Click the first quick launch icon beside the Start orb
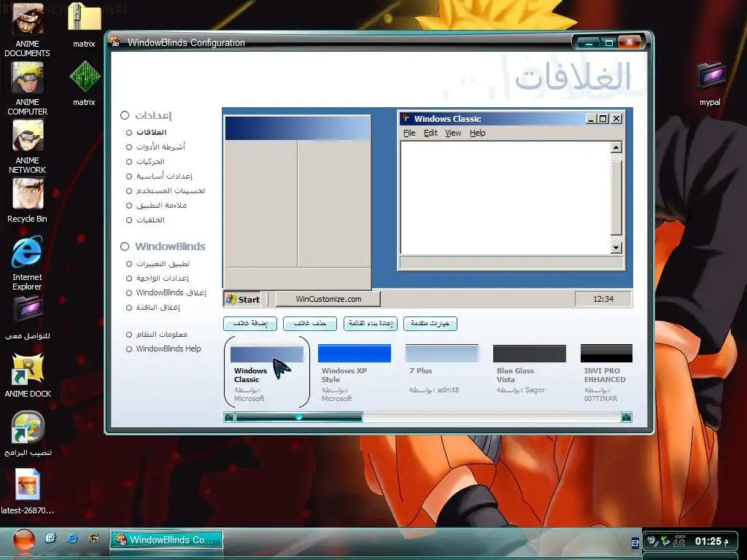The image size is (747, 560). tap(50, 539)
